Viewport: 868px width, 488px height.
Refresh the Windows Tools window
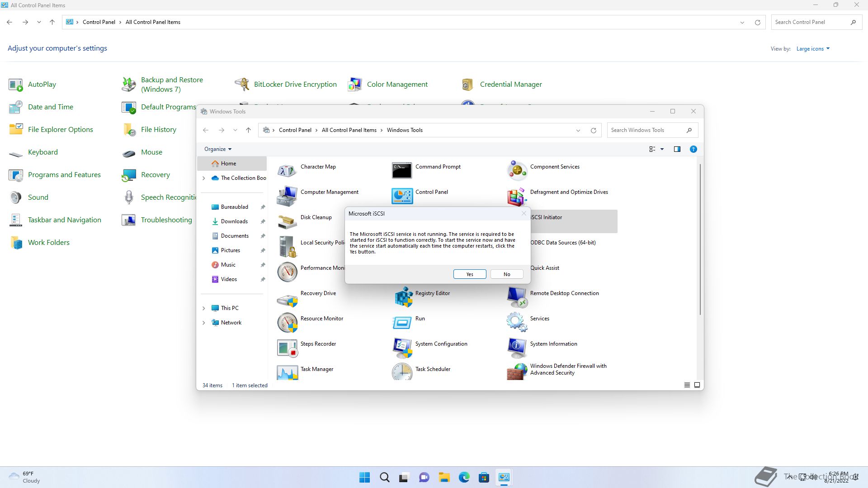tap(593, 130)
